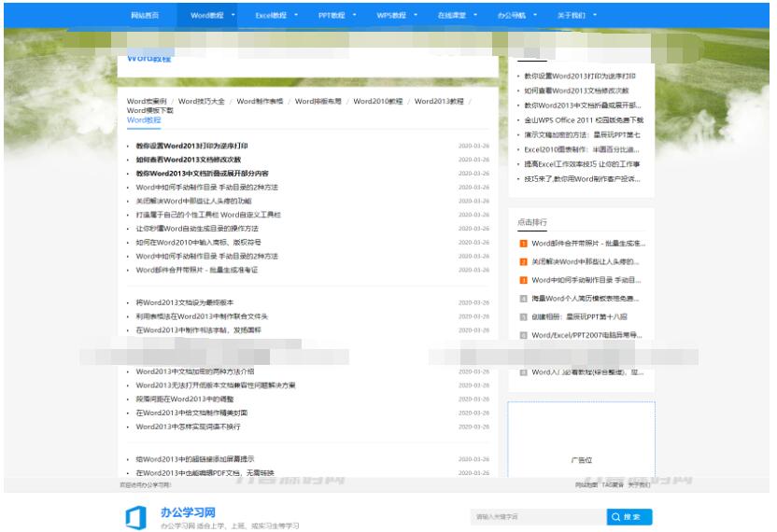Click gray rank badge beside 海量Word个人简历模板
Viewport: 777px width, 532px height.
523,299
